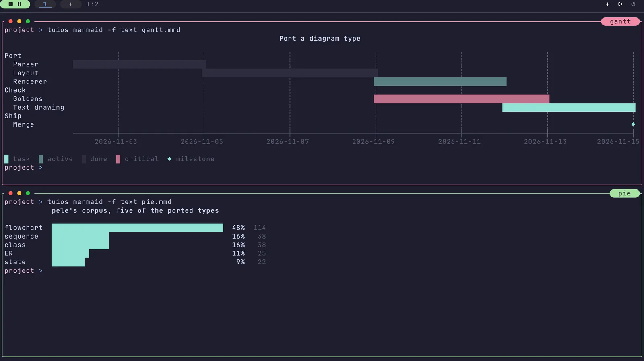Click the active legend color swatch
Screen dimensions: 644x361
(x=41, y=159)
